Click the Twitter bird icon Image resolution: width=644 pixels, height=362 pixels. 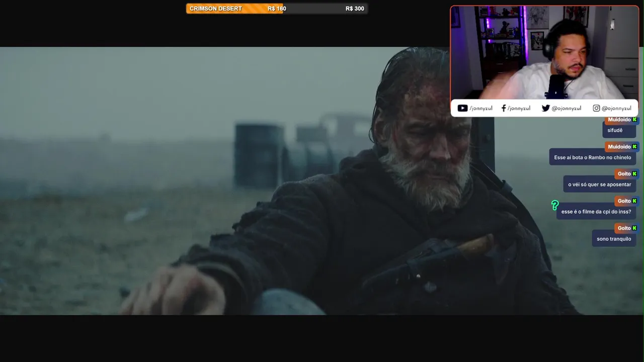(x=546, y=108)
